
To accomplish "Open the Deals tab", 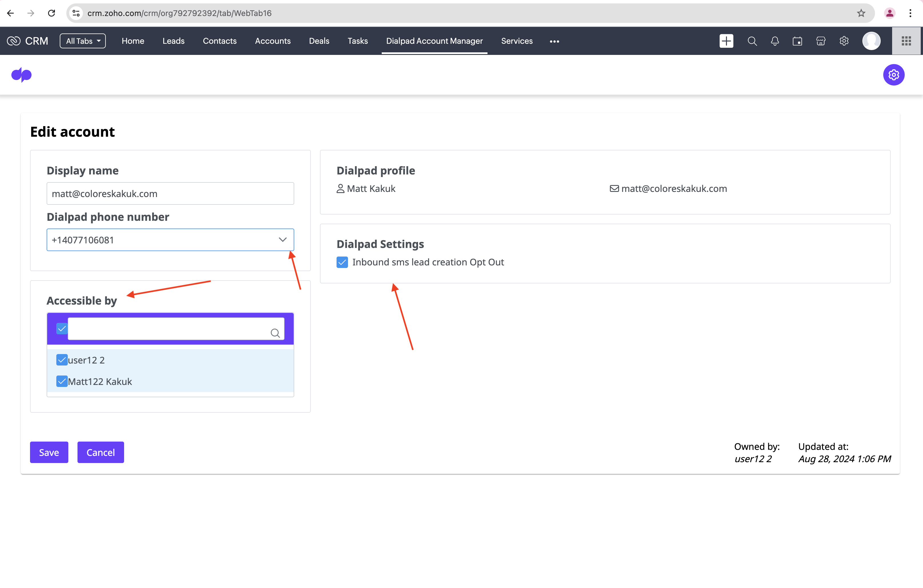I will (319, 41).
